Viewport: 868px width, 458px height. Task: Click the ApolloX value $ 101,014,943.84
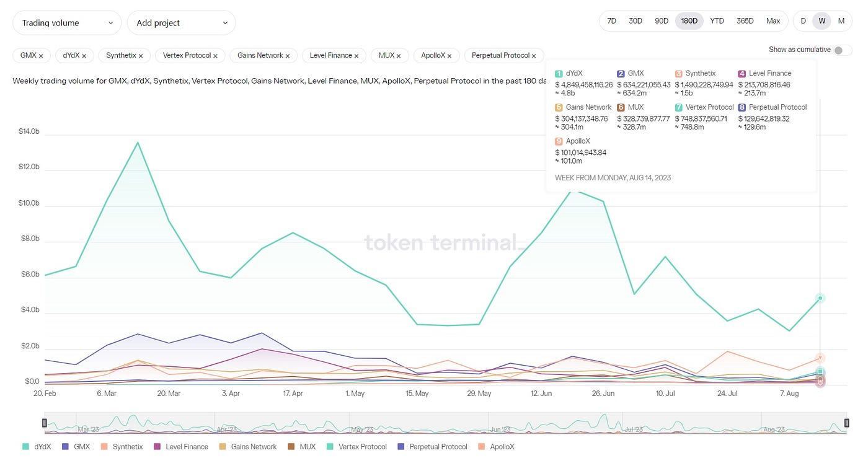[x=580, y=152]
